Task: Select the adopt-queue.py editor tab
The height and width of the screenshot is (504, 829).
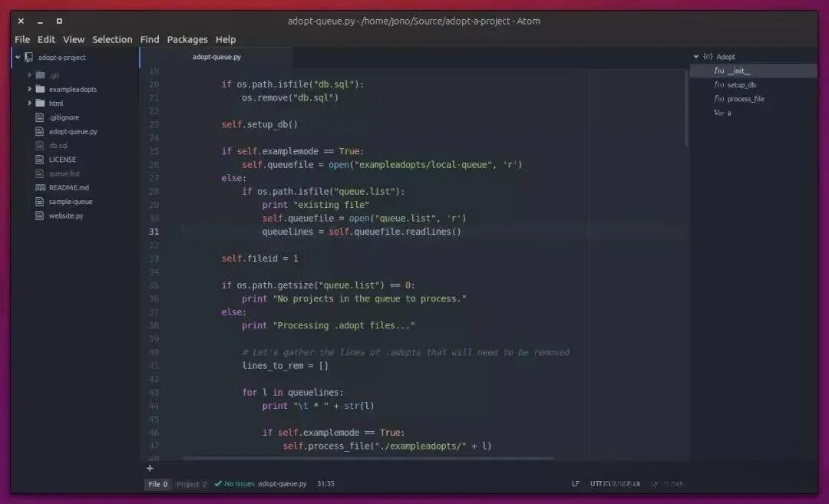Action: click(216, 57)
